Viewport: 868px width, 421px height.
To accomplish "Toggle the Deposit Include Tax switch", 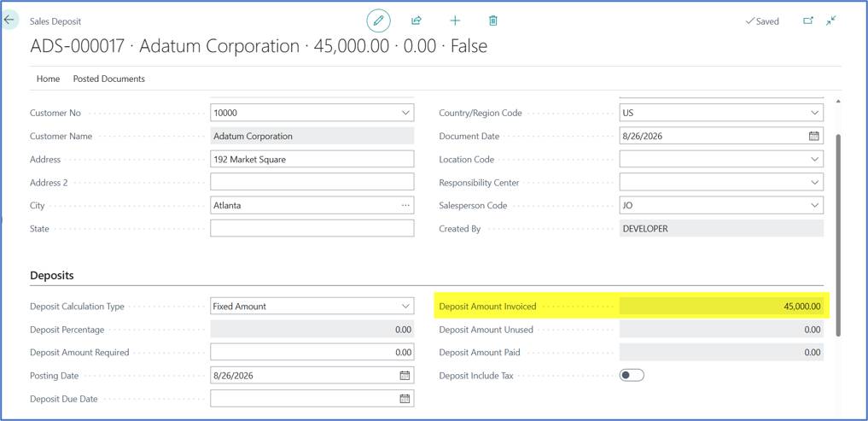I will point(632,376).
